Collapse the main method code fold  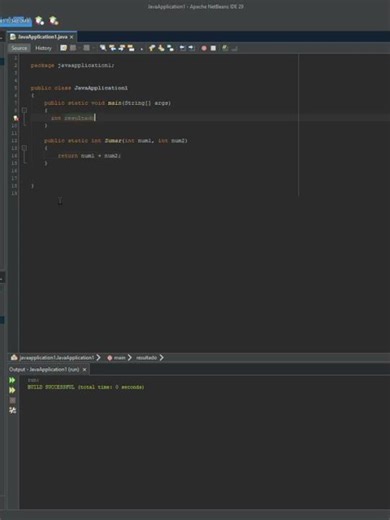click(x=24, y=110)
